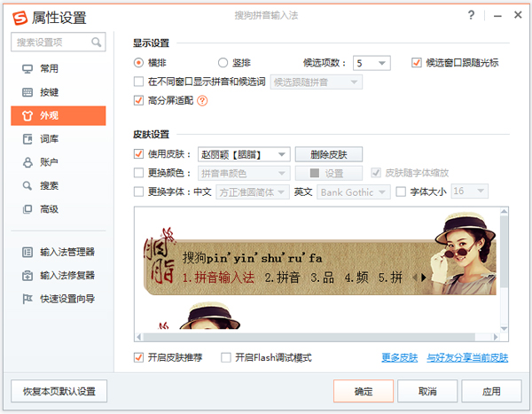This screenshot has height=414, width=532.
Task: Click the candidate page arrows in skin preview
Action: point(419,277)
